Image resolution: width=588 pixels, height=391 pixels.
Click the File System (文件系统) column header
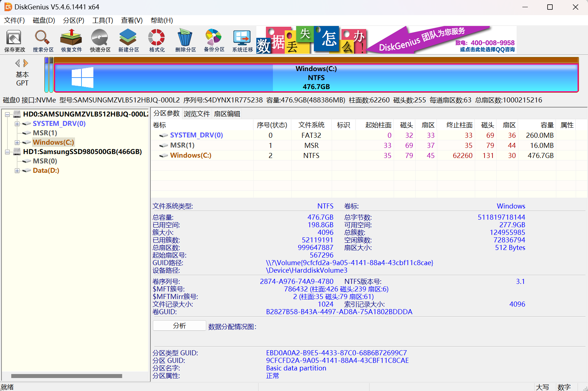[x=311, y=125]
